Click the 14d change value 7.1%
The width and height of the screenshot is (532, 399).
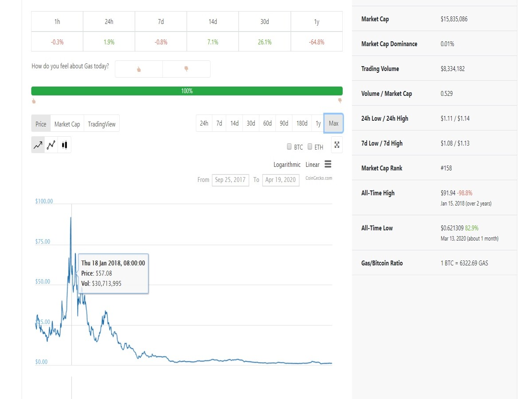coord(213,42)
